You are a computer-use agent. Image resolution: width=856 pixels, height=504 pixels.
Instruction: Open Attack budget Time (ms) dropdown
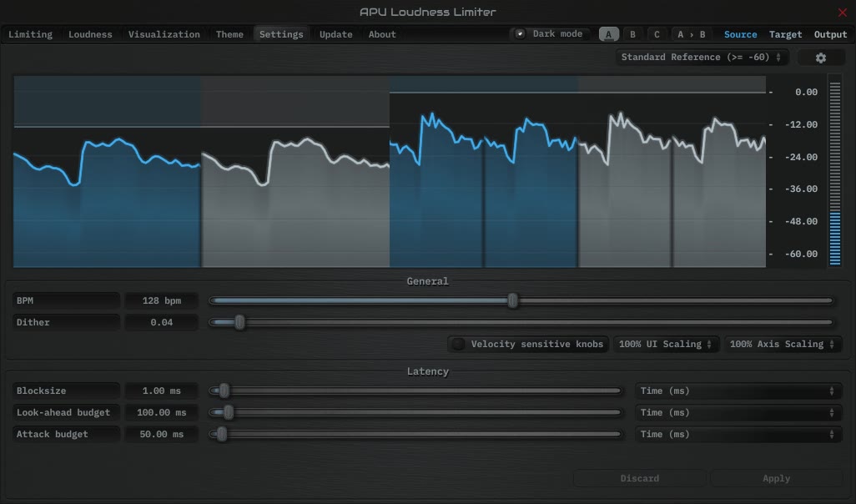coord(738,435)
